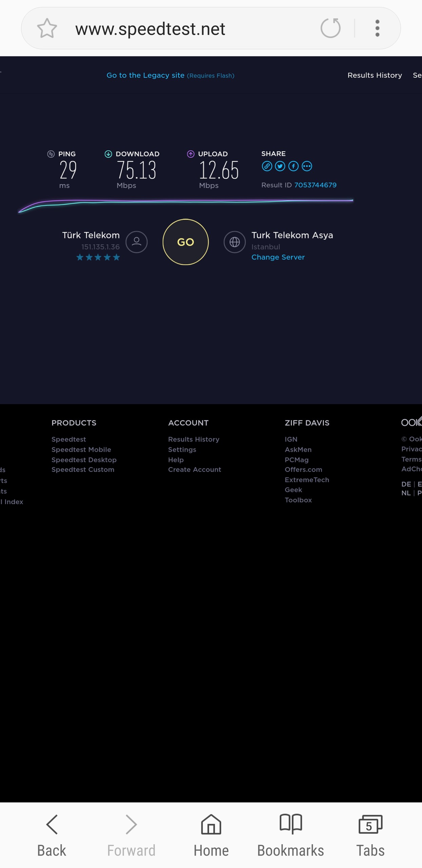Open Offers.com footer link

click(303, 470)
